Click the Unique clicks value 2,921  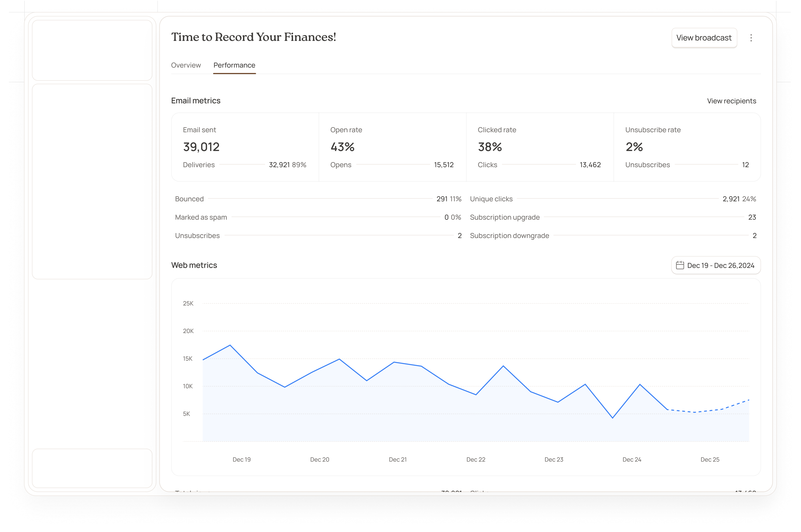point(731,199)
